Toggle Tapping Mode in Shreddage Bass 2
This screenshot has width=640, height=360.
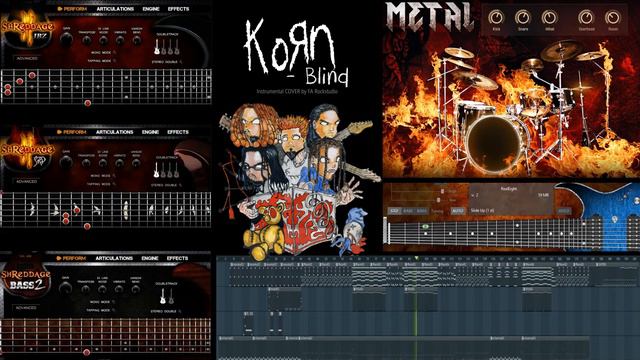pyautogui.click(x=114, y=311)
